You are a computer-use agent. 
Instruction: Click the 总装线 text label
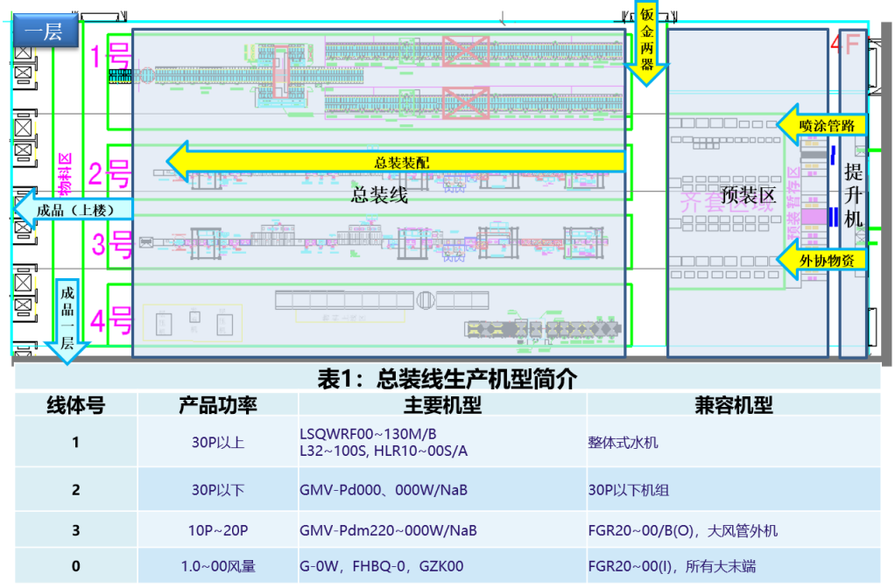click(379, 195)
